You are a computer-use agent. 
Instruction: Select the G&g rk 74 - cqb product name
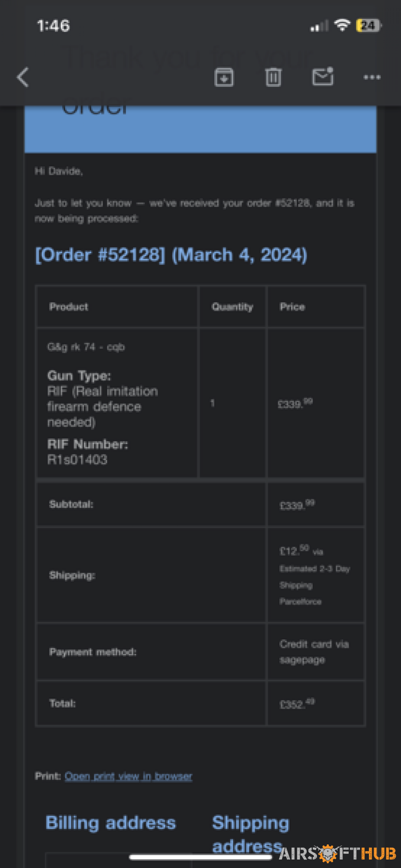click(x=86, y=347)
